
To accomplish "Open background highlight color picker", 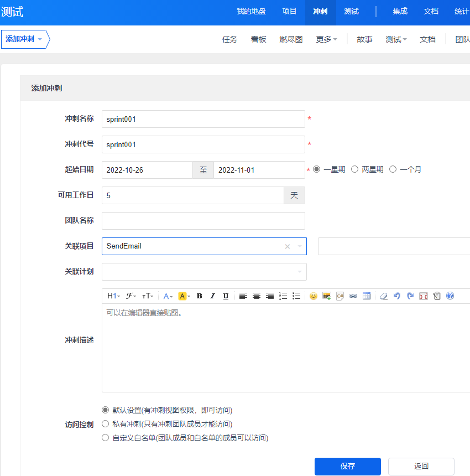I will (184, 296).
